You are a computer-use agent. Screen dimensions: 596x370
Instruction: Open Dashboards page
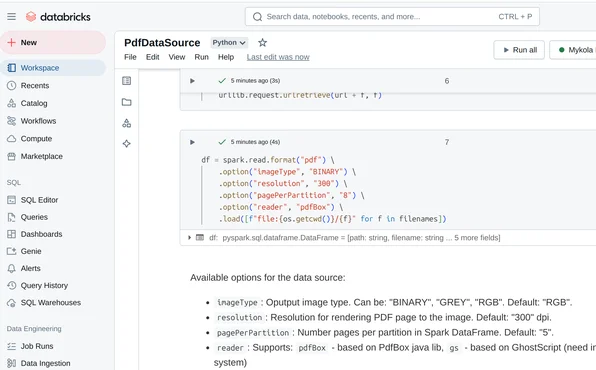click(x=41, y=234)
